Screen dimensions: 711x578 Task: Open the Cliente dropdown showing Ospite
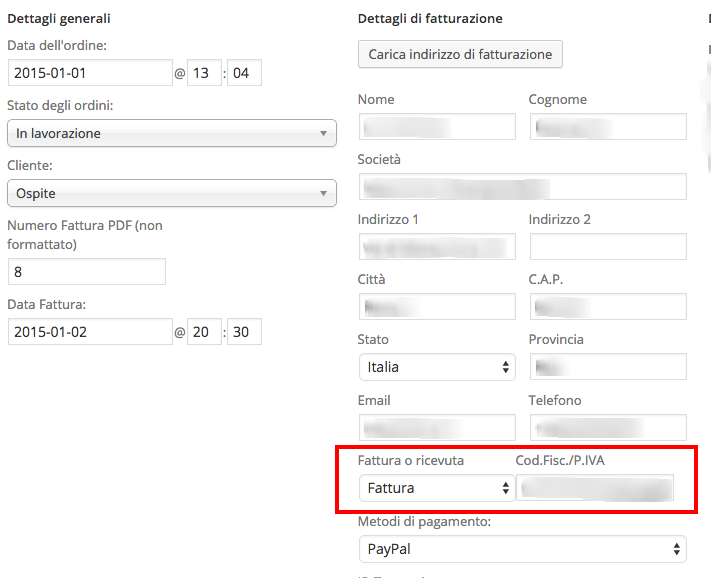pos(172,193)
